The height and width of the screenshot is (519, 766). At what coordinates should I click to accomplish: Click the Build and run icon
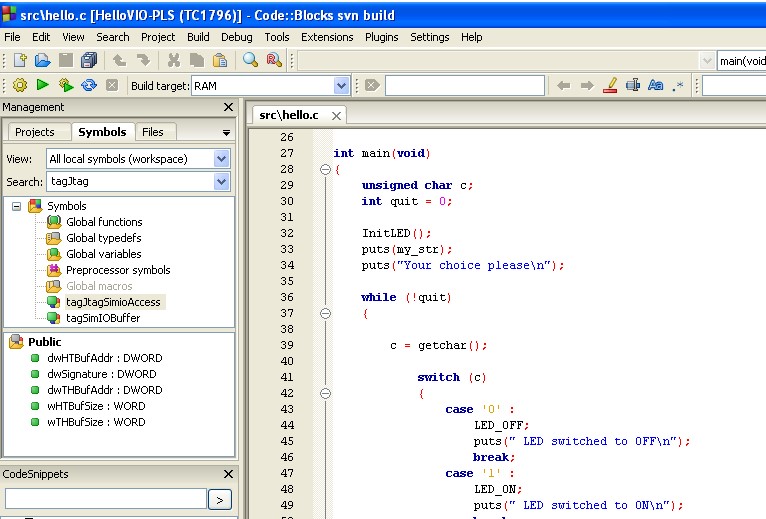pyautogui.click(x=66, y=86)
